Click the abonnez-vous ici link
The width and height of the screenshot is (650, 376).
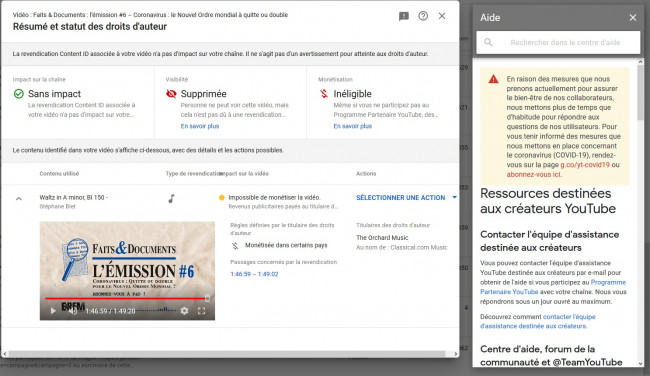(x=533, y=175)
